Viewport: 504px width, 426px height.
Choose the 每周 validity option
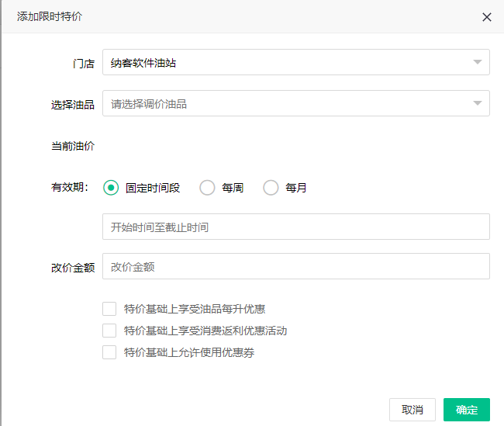point(207,188)
